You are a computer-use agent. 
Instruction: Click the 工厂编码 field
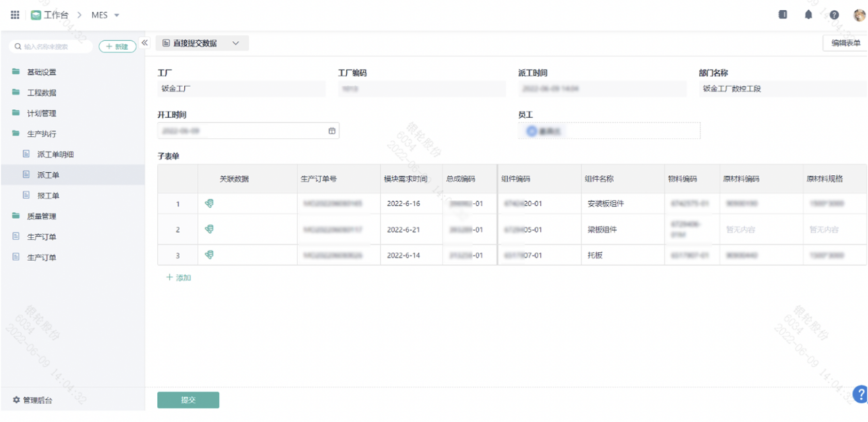point(422,89)
